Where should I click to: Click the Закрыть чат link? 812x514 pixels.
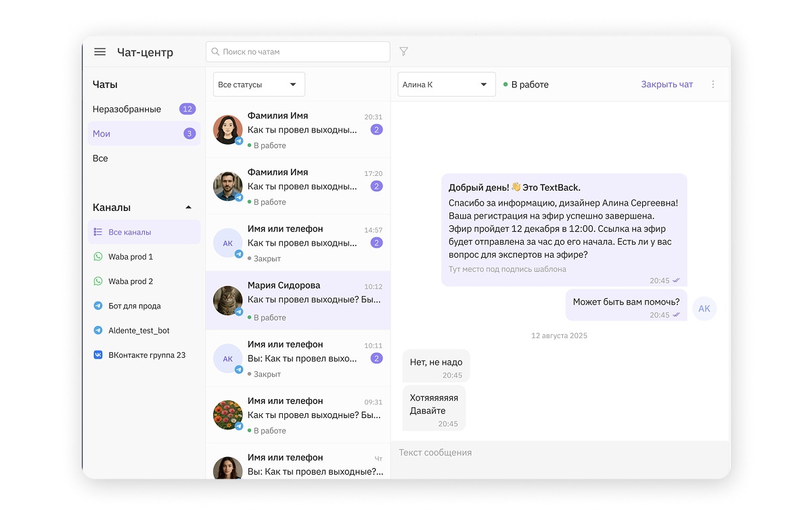pyautogui.click(x=667, y=85)
